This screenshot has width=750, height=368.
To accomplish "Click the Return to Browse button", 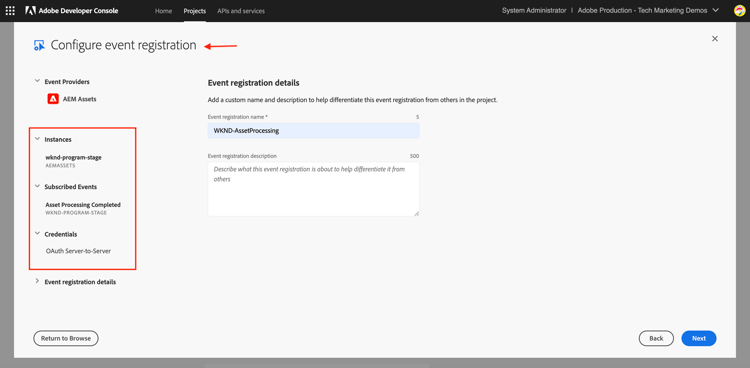I will [66, 338].
